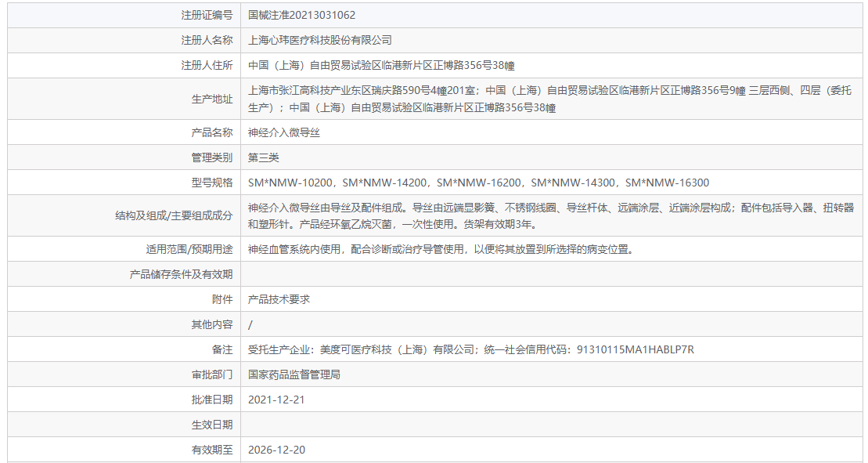Image resolution: width=868 pixels, height=463 pixels.
Task: Click the 适用范围/预期用途 label
Action: point(189,250)
